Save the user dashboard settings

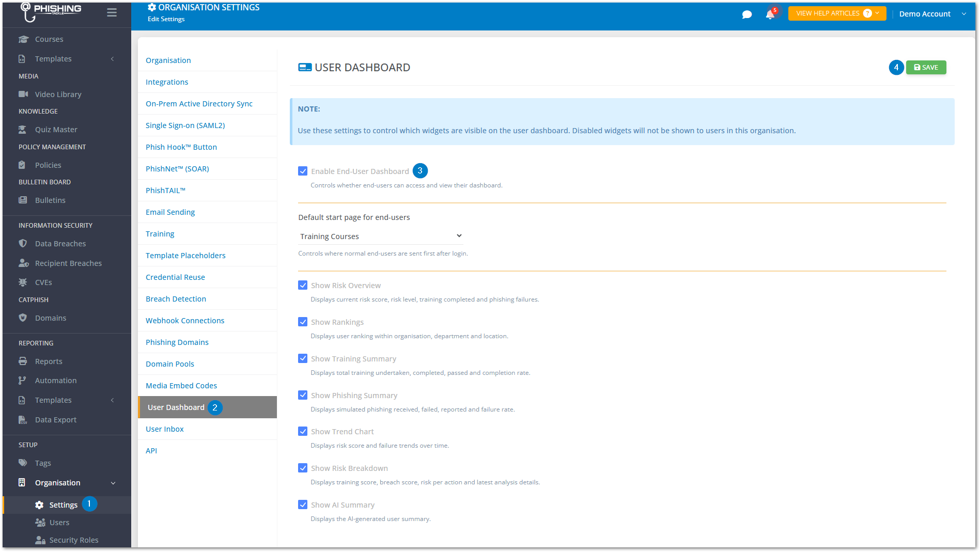click(x=926, y=67)
